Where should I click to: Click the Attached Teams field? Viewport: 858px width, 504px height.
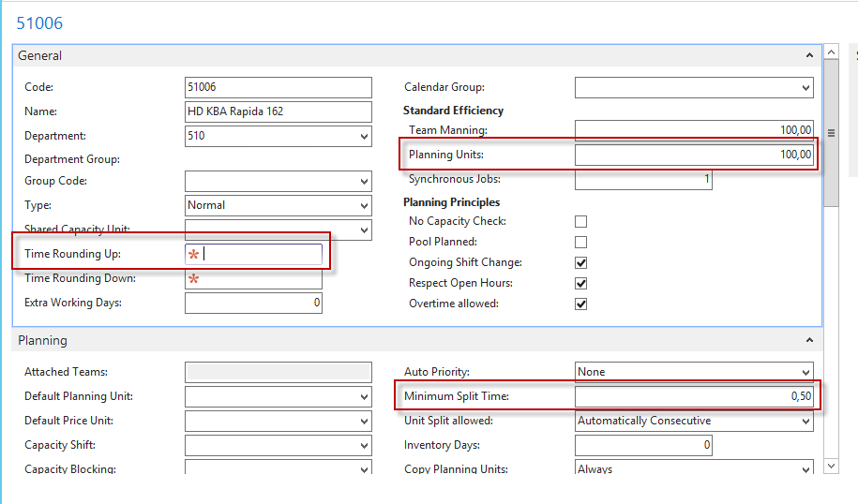pos(278,372)
